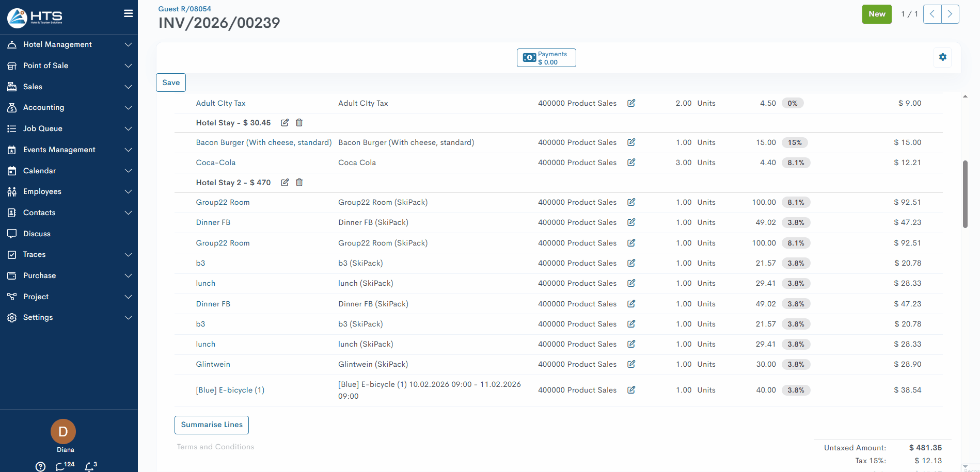The width and height of the screenshot is (980, 472).
Task: Click the Summarise Lines button
Action: pyautogui.click(x=212, y=425)
